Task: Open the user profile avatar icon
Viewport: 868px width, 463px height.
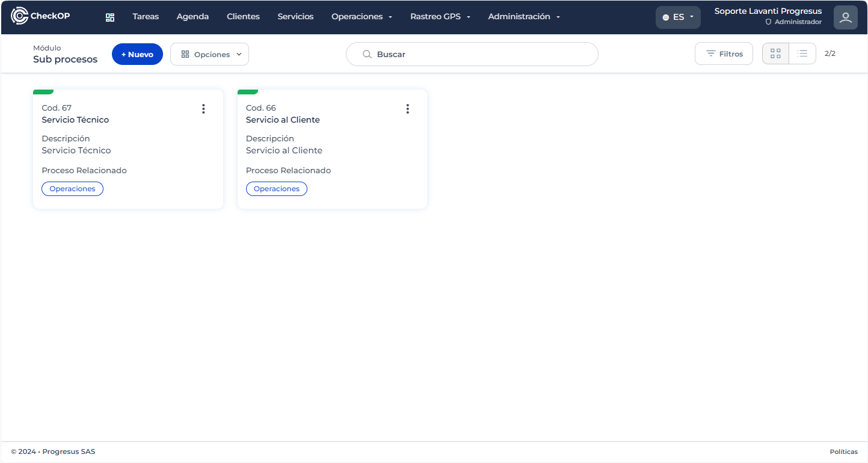Action: click(845, 17)
